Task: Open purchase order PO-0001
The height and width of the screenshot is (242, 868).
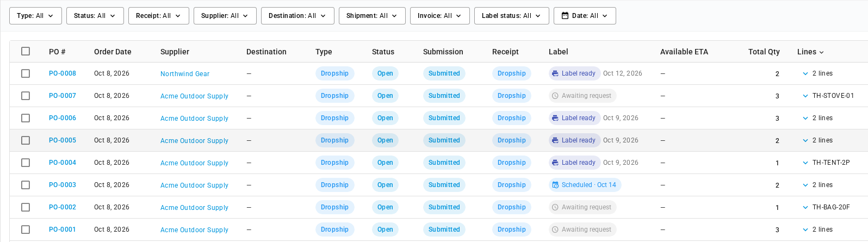Action: coord(63,229)
